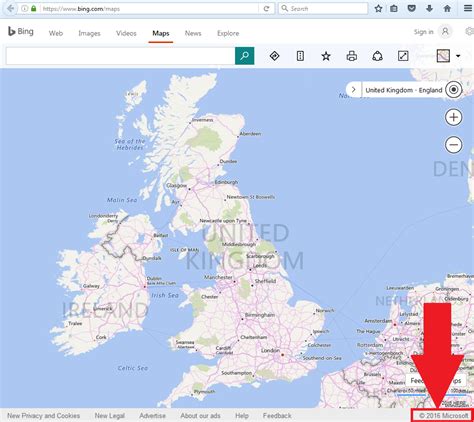Click the Sign in link
The width and height of the screenshot is (474, 422).
pos(424,32)
